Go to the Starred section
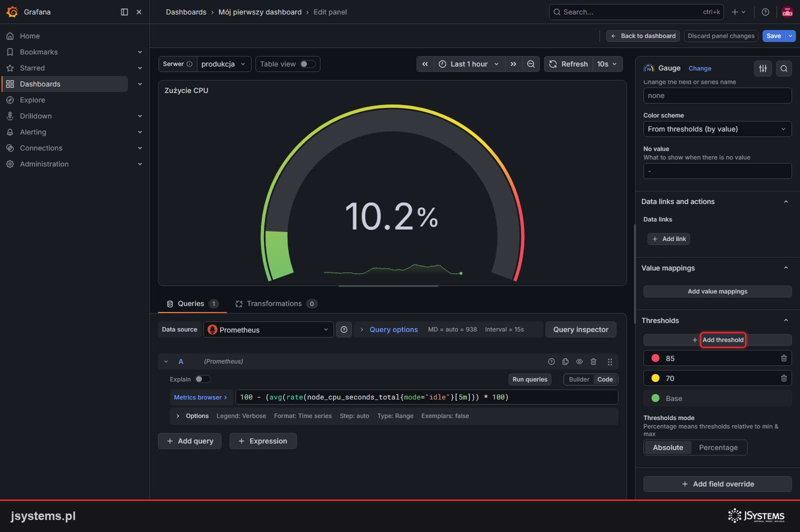The height and width of the screenshot is (532, 800). tap(32, 68)
